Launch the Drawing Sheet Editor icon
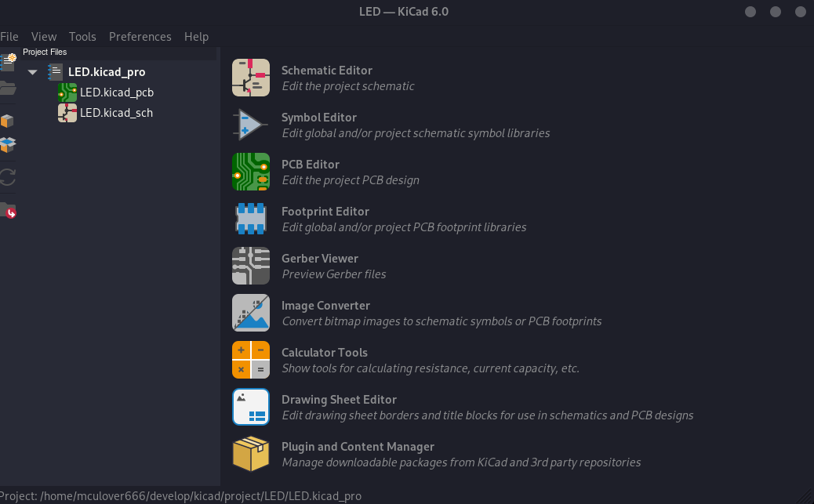Viewport: 814px width, 504px height. click(251, 407)
